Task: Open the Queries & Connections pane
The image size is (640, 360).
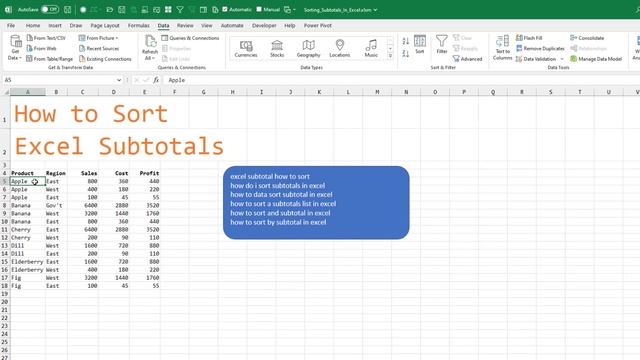Action: [x=190, y=38]
